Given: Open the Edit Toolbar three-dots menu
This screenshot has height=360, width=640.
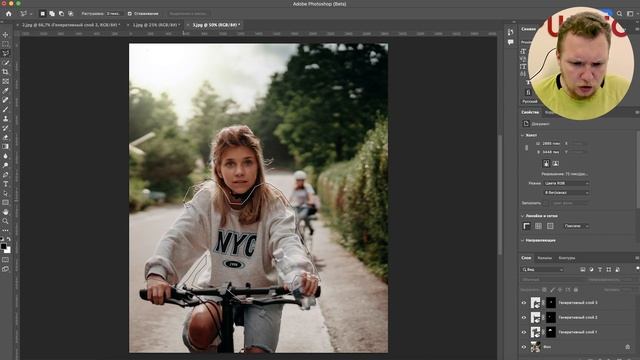Looking at the screenshot, I should (x=5, y=231).
